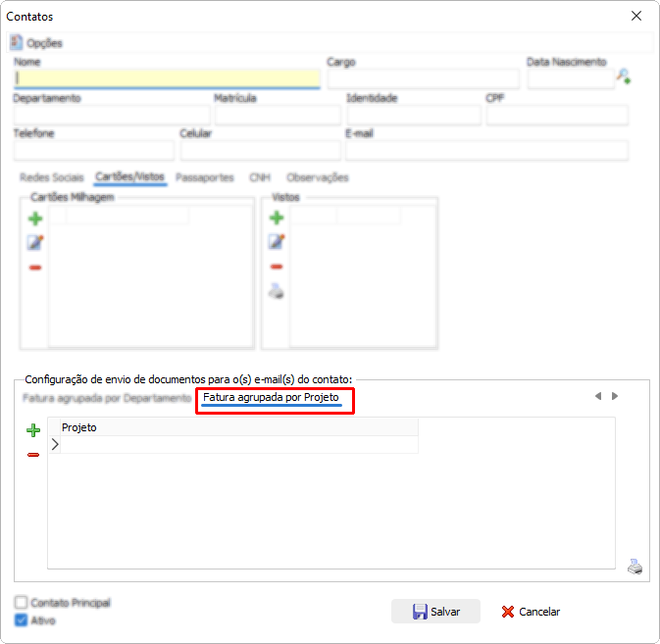Click the row indicator arrow in Projeto grid
The height and width of the screenshot is (644, 660).
click(x=55, y=445)
